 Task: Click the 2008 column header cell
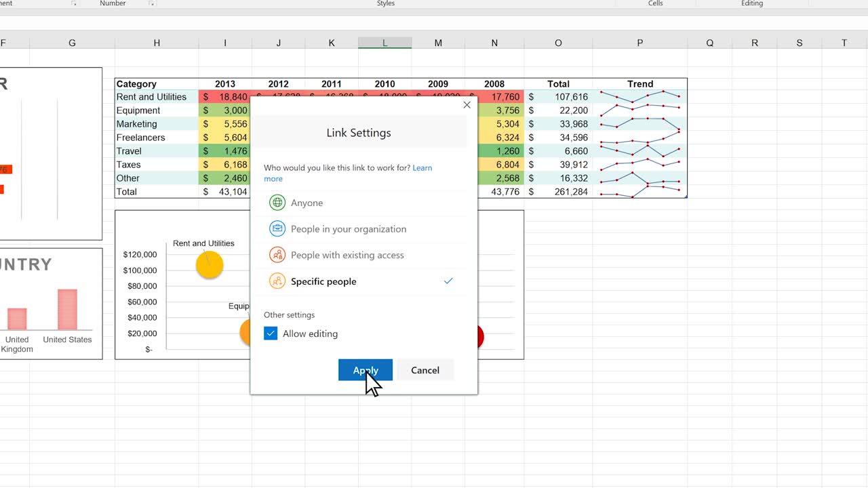494,84
